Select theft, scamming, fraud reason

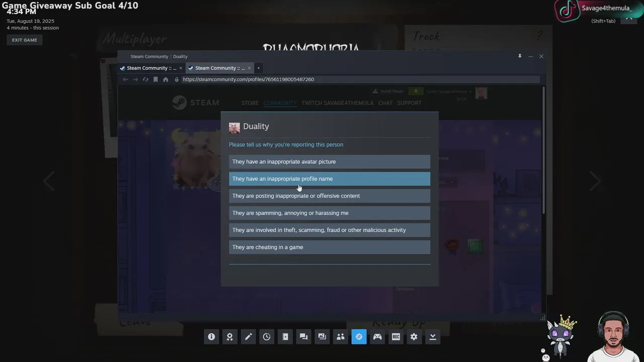(330, 230)
